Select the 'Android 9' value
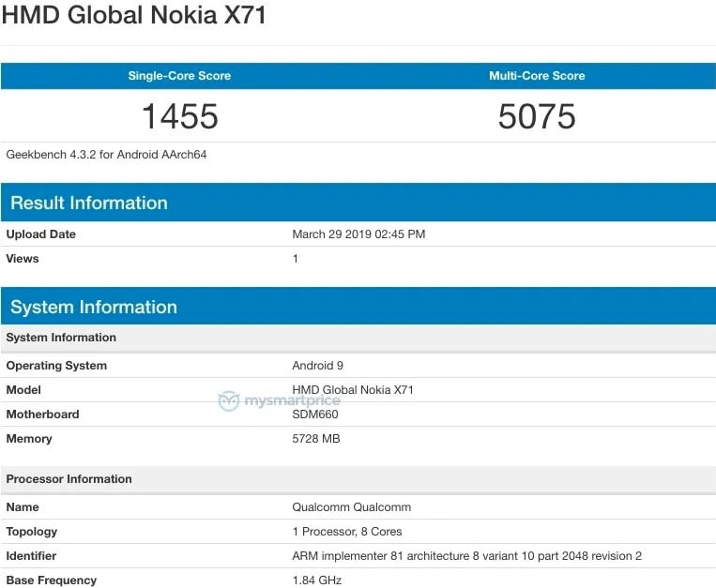Viewport: 716px width, 588px height. (x=318, y=366)
